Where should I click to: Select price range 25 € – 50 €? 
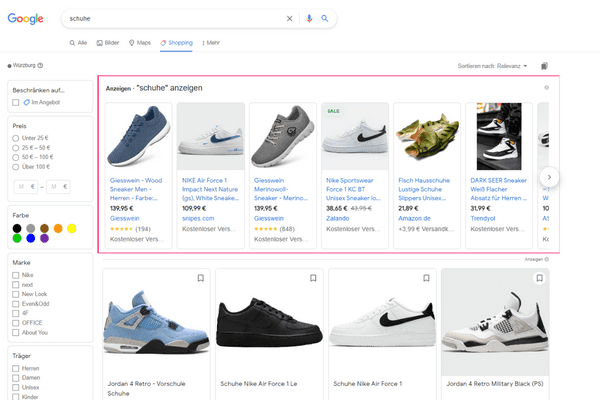(x=15, y=148)
